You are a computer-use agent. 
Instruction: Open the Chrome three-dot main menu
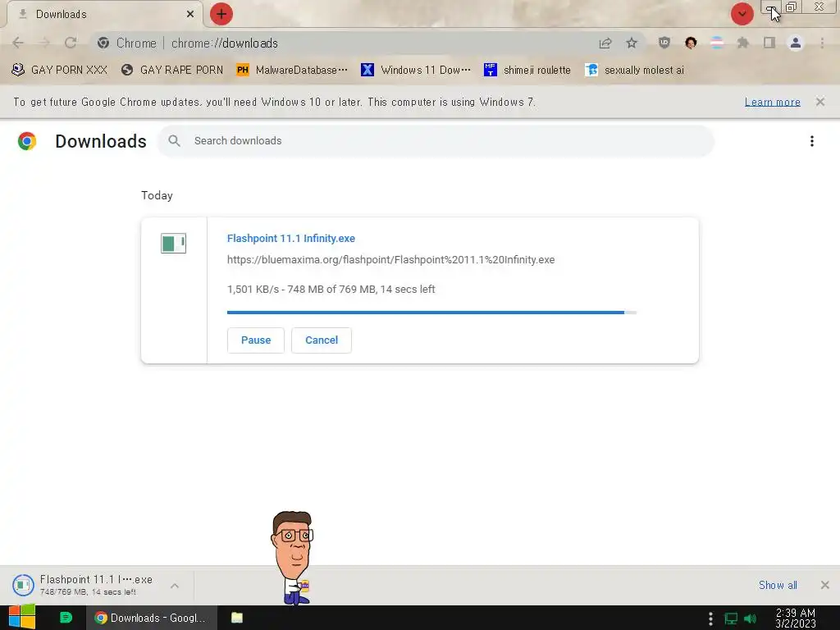pos(822,43)
